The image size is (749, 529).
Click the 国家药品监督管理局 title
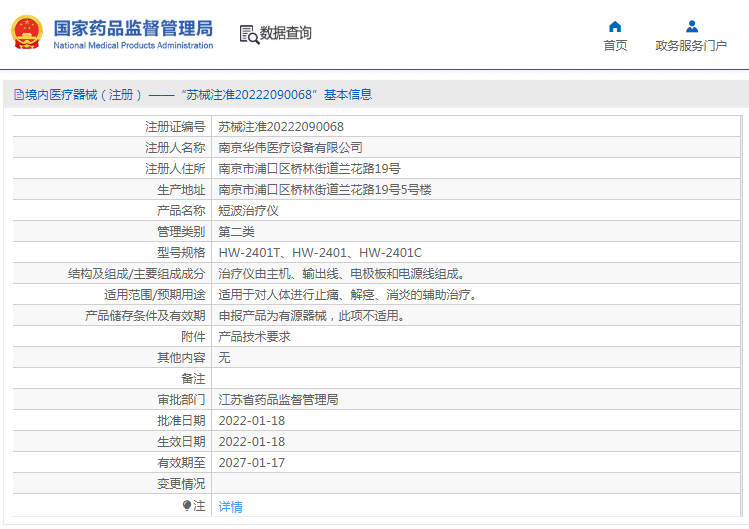pos(133,28)
